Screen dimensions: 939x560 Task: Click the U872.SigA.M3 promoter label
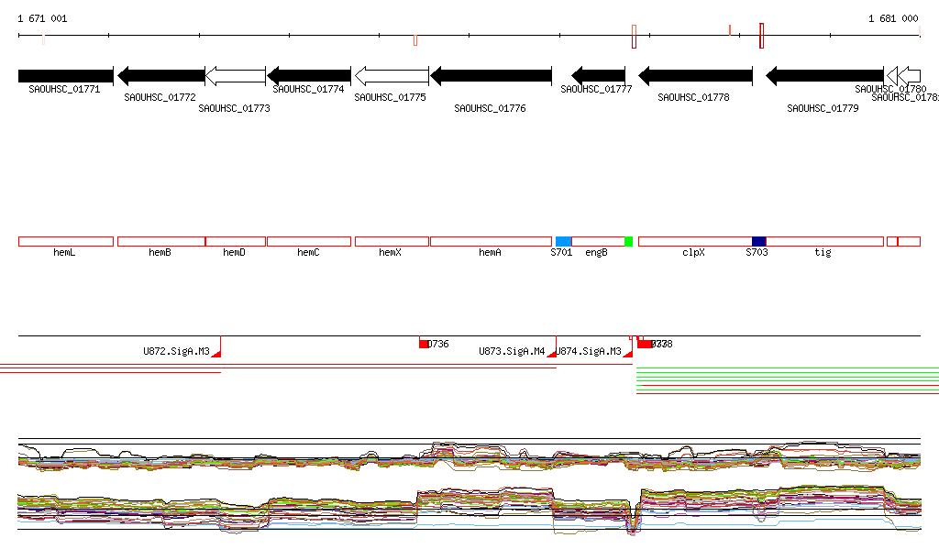pyautogui.click(x=177, y=351)
